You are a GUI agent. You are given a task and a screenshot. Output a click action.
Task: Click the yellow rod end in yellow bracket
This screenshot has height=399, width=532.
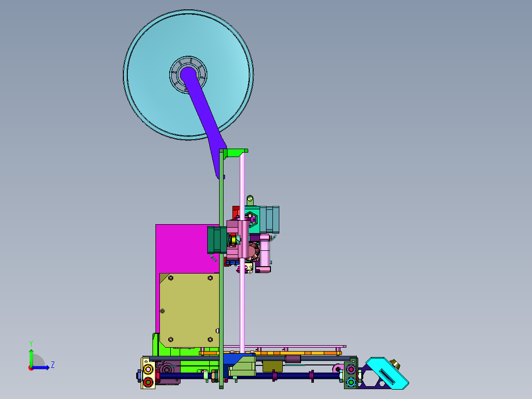148,369
